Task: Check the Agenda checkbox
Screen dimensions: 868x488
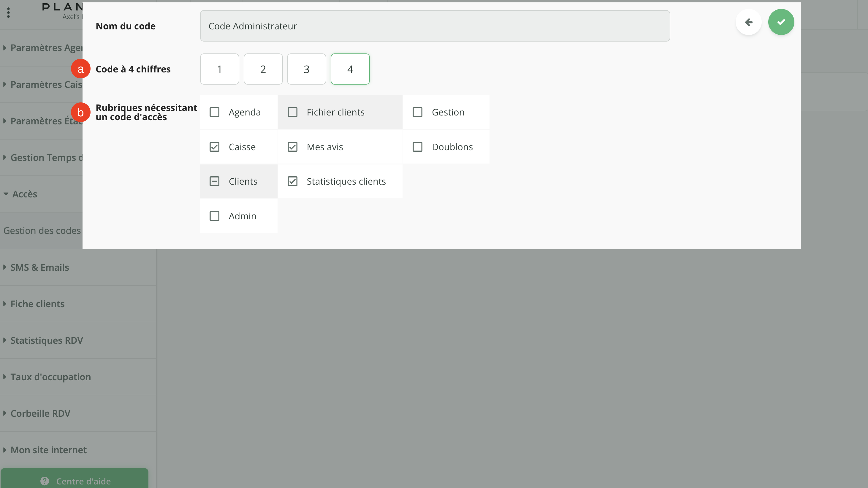Action: pos(214,112)
